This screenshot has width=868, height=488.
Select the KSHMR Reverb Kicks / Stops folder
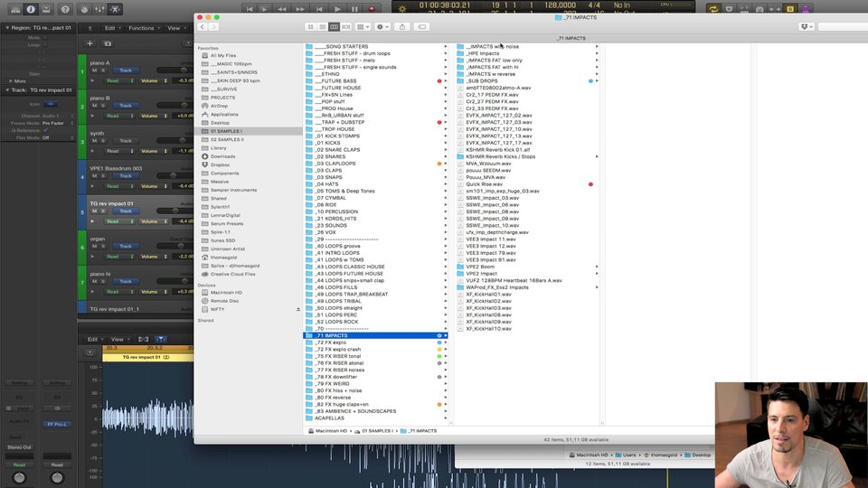527,156
